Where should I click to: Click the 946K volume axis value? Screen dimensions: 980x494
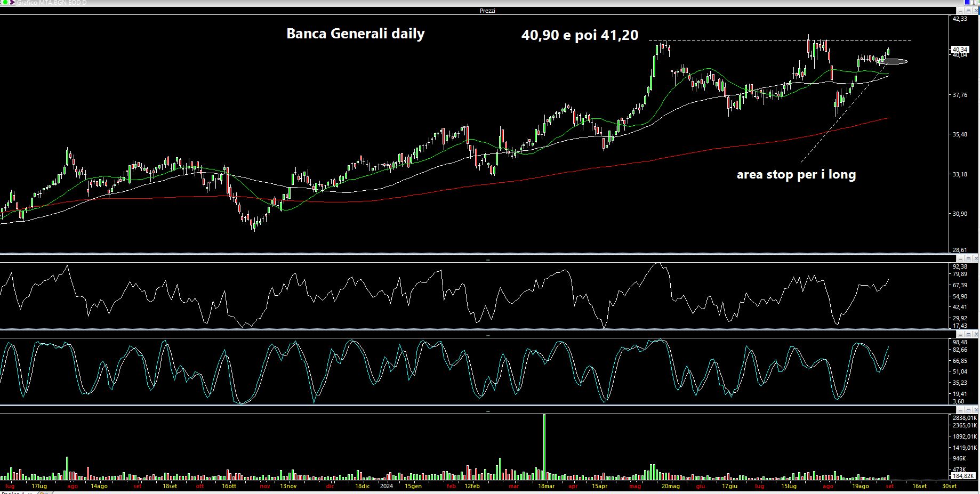pyautogui.click(x=959, y=458)
